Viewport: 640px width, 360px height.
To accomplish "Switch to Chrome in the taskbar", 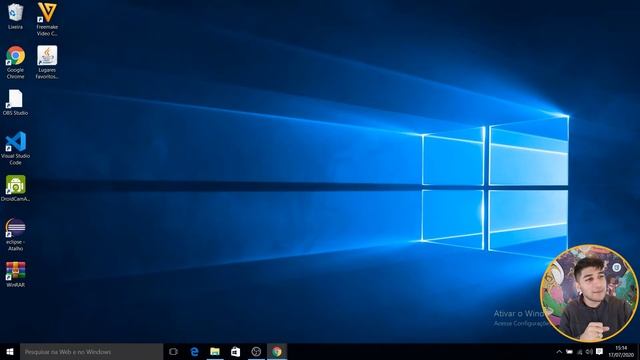I will click(277, 352).
